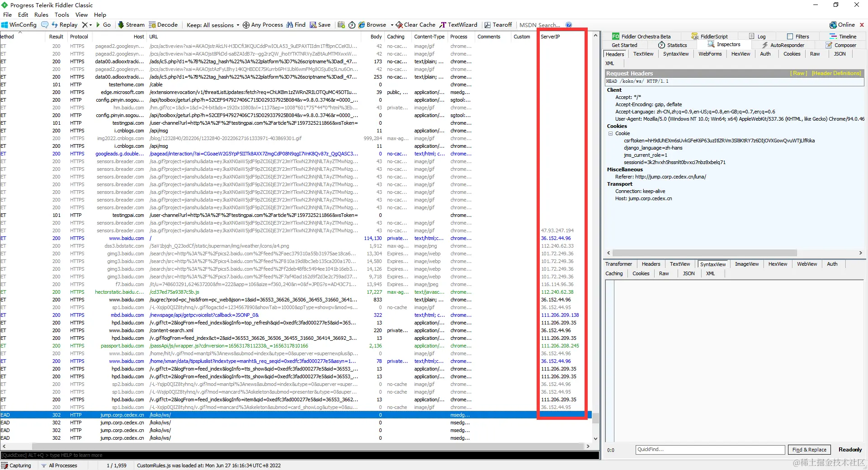Select the passport.baidu.com session row

coord(295,346)
